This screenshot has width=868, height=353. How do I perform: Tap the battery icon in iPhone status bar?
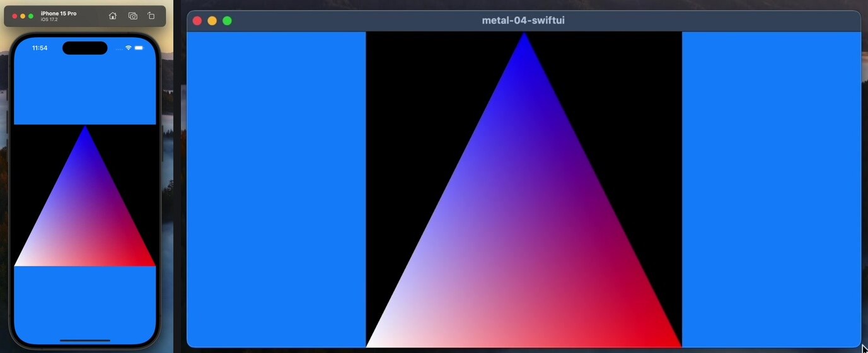tap(139, 48)
